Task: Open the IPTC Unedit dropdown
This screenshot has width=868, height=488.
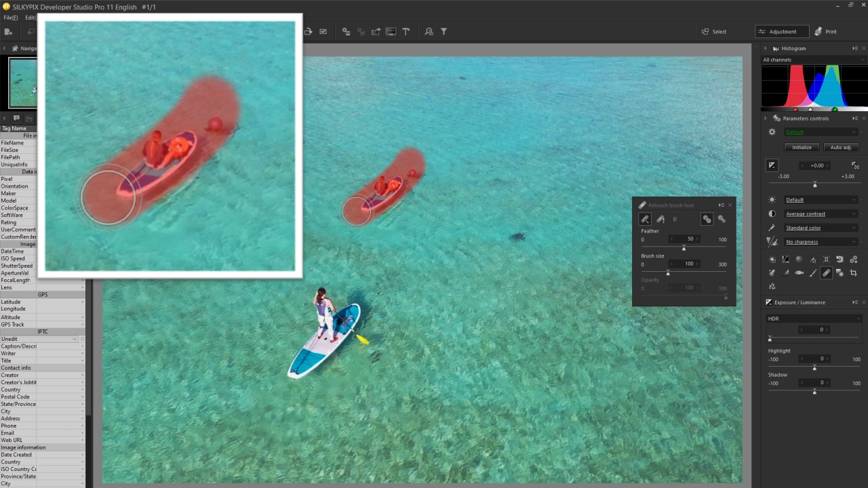Action: point(39,339)
